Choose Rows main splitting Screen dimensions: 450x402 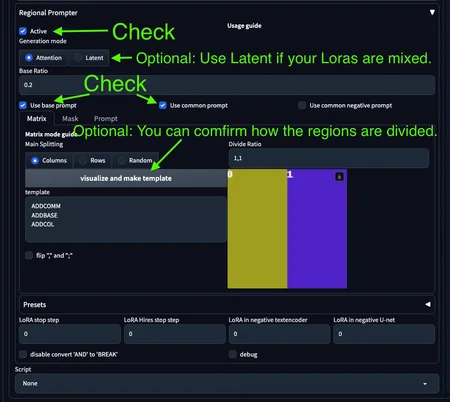[x=92, y=160]
